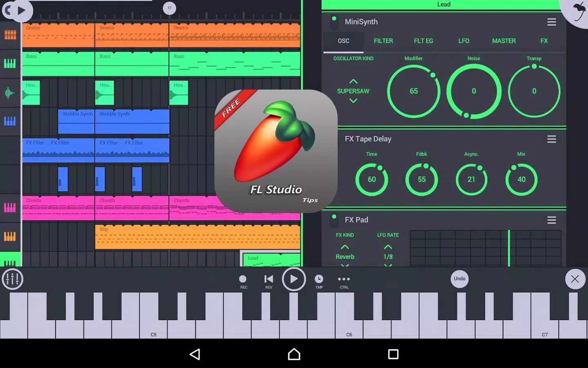588x368 pixels.
Task: Open the mixer sliders icon
Action: pyautogui.click(x=13, y=279)
